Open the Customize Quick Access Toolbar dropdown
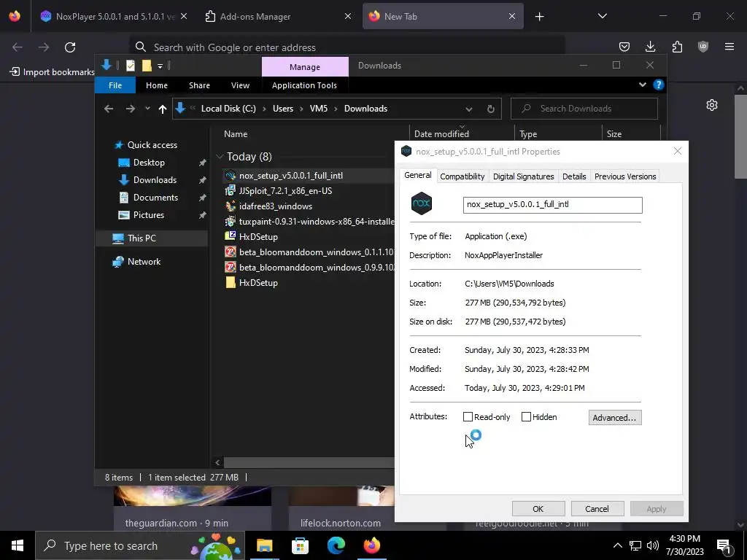 pyautogui.click(x=160, y=66)
